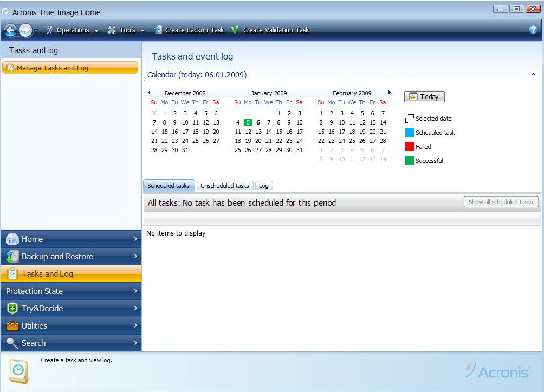This screenshot has height=392, width=544.
Task: Click February 2009 month header
Action: click(352, 93)
